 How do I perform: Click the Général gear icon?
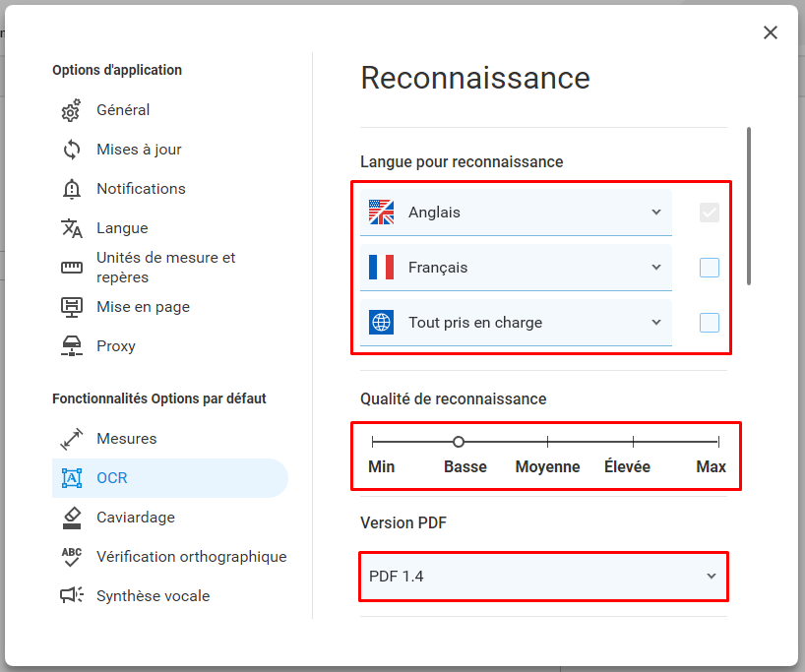click(x=72, y=110)
